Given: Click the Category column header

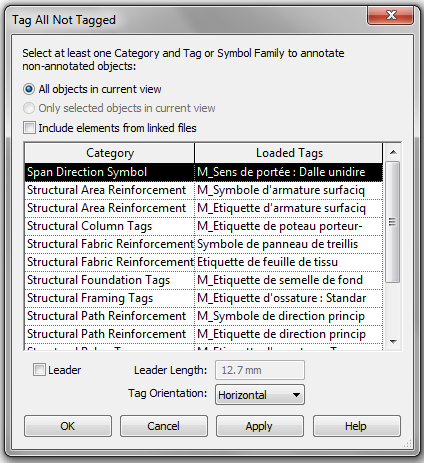Looking at the screenshot, I should [110, 153].
